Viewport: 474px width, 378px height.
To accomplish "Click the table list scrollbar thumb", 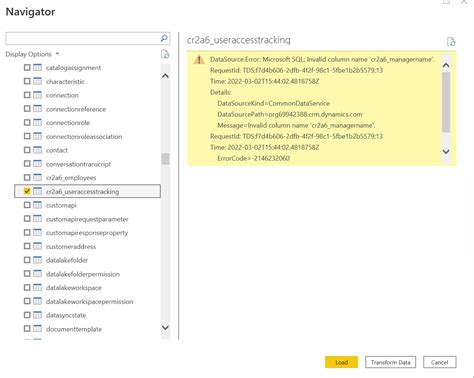I will coord(165,159).
